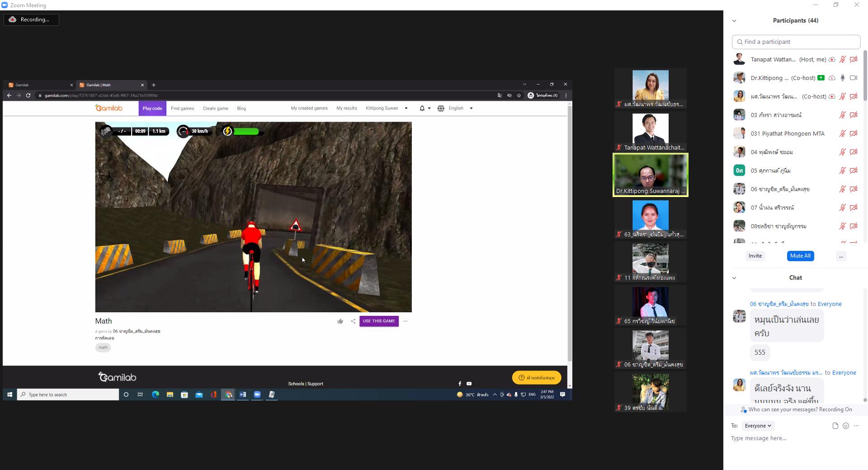Collapse the Participants panel chevron

734,21
